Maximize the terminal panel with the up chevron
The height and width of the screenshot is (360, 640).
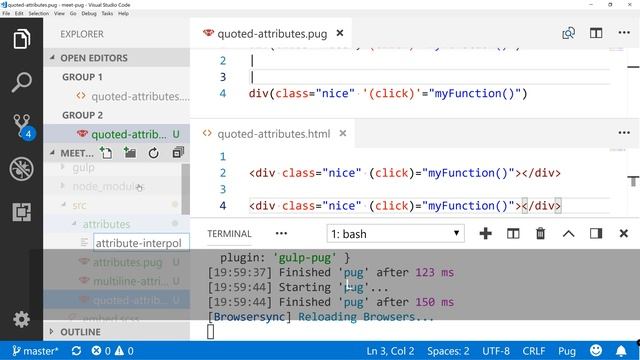tap(569, 234)
